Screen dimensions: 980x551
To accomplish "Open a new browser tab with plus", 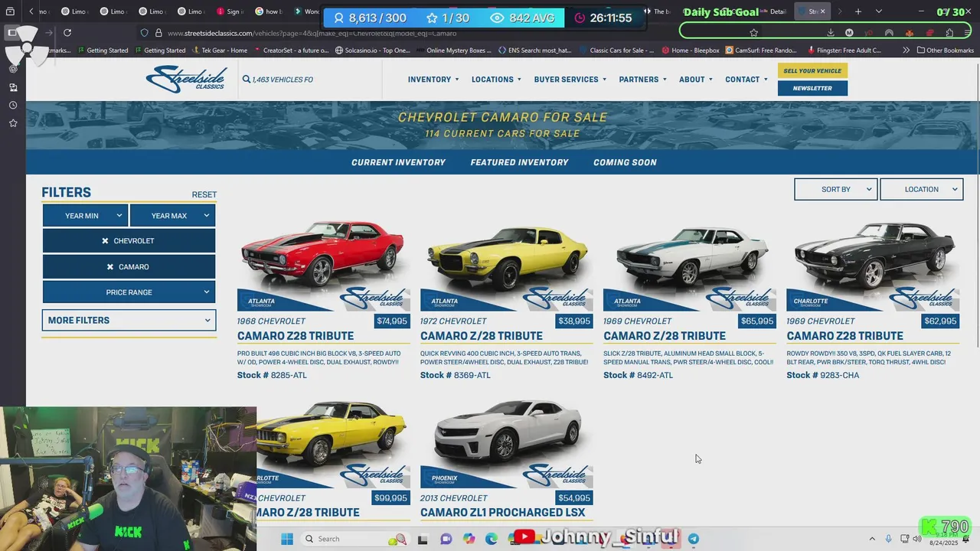I will [858, 11].
